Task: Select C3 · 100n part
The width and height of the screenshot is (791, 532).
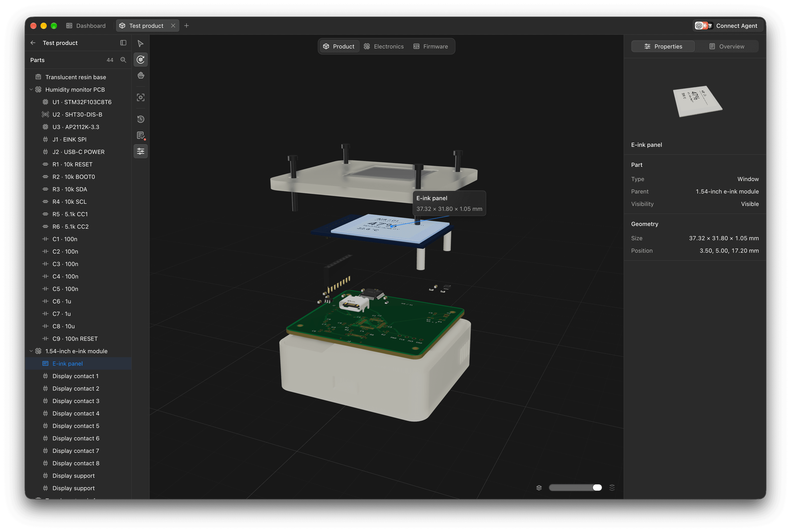Action: [78, 264]
